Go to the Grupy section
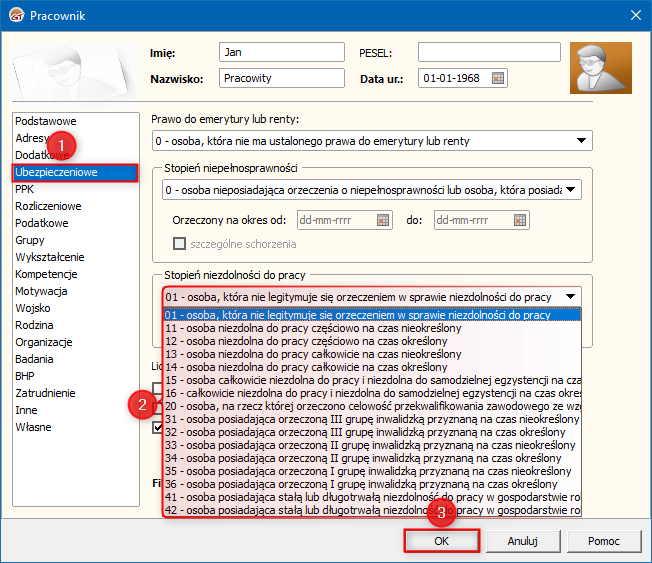The height and width of the screenshot is (563, 652). point(75,240)
